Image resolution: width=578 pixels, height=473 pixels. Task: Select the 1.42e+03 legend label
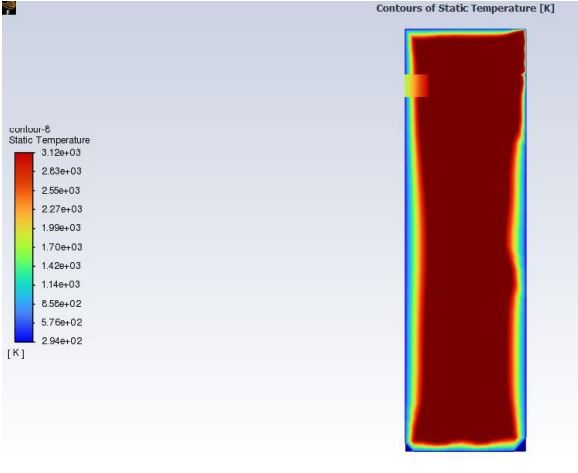coord(61,266)
